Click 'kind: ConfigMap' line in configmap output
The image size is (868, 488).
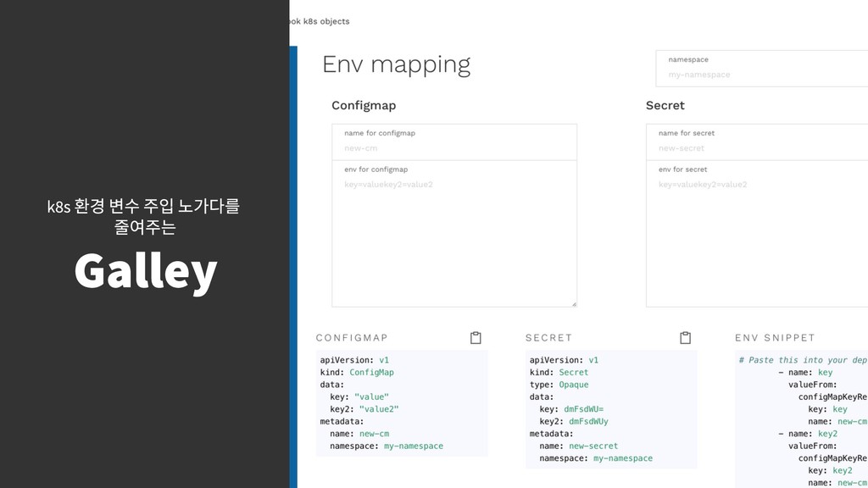click(x=357, y=373)
